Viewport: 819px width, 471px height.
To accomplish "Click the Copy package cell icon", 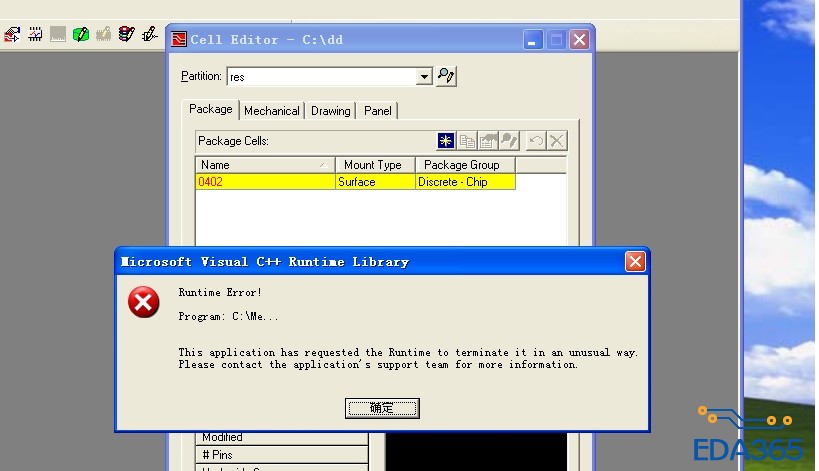I will coord(466,140).
